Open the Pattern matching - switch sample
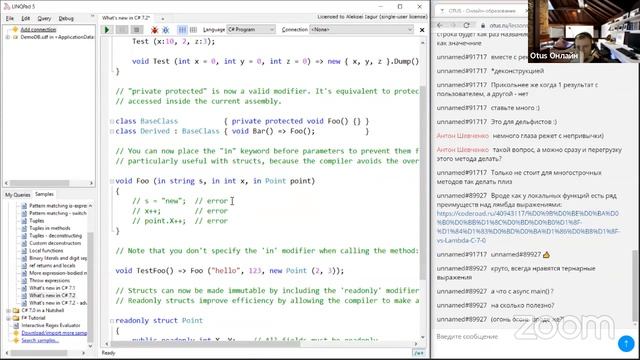Image resolution: width=640 pixels, height=360 pixels. pyautogui.click(x=58, y=213)
